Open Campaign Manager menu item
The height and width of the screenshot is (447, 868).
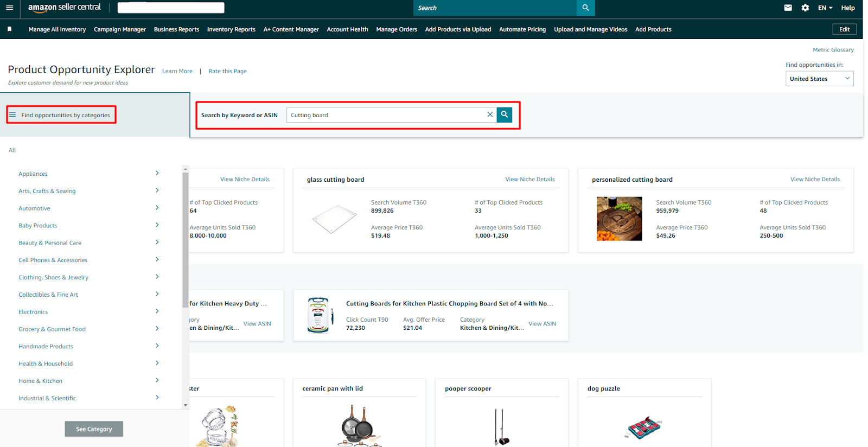point(120,29)
